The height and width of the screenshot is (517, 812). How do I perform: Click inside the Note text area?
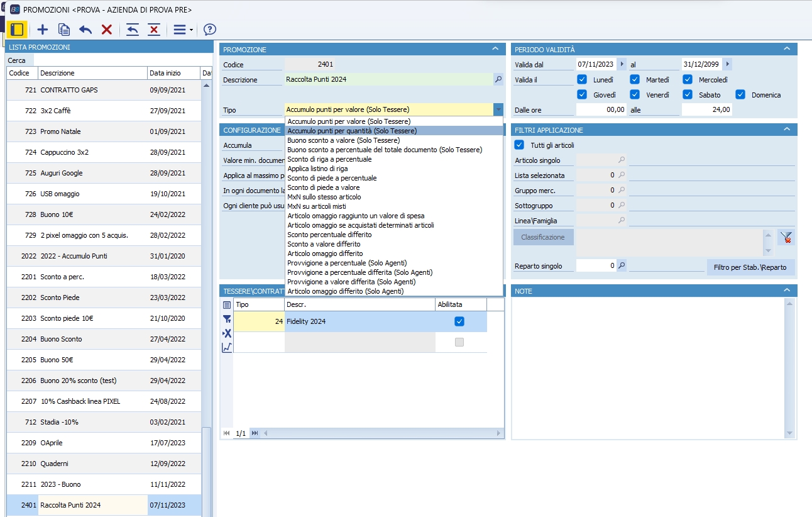(649, 368)
